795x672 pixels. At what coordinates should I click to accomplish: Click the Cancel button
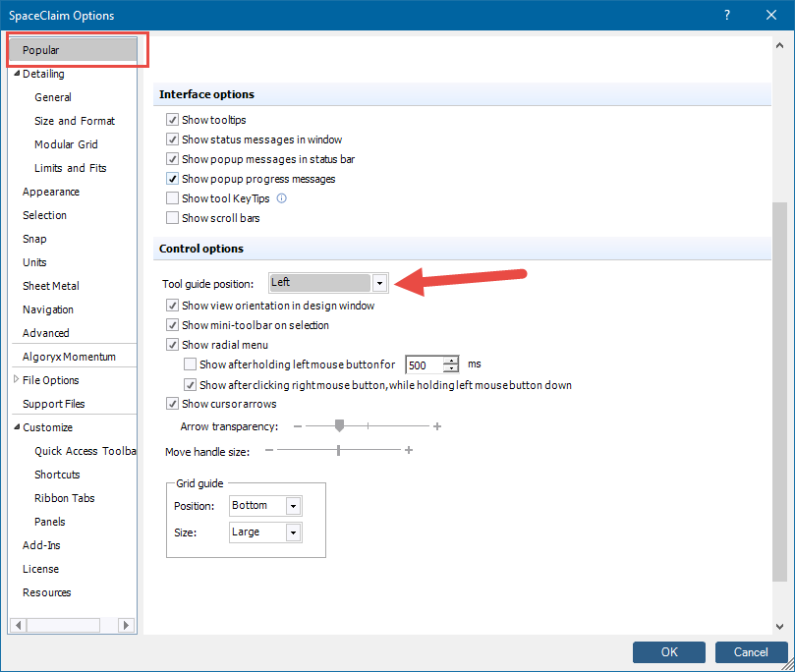(751, 652)
